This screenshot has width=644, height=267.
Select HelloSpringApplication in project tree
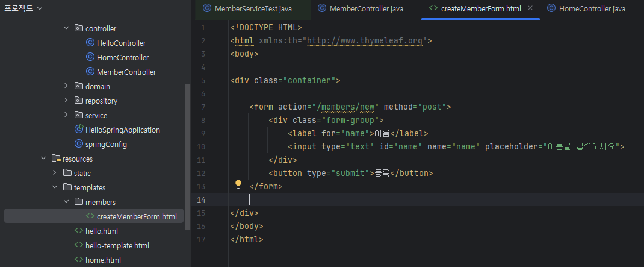[x=123, y=130]
